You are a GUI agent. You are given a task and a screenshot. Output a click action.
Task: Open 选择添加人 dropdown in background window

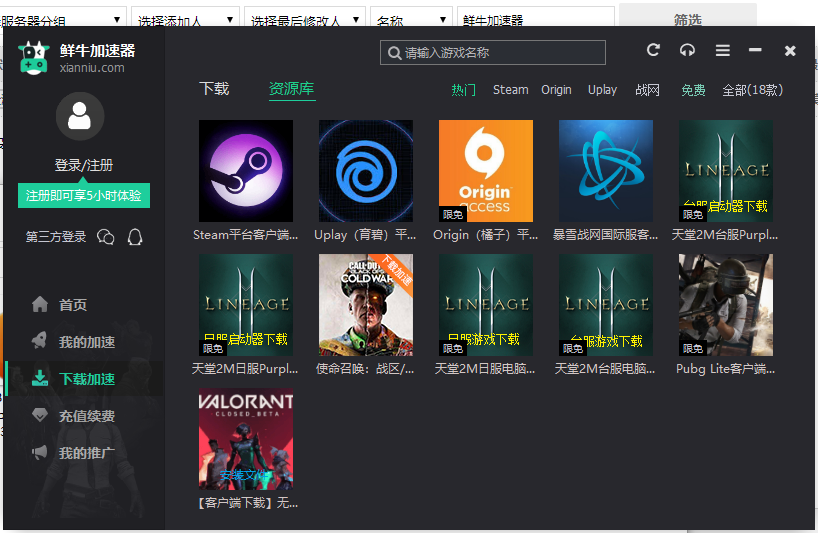pyautogui.click(x=185, y=19)
